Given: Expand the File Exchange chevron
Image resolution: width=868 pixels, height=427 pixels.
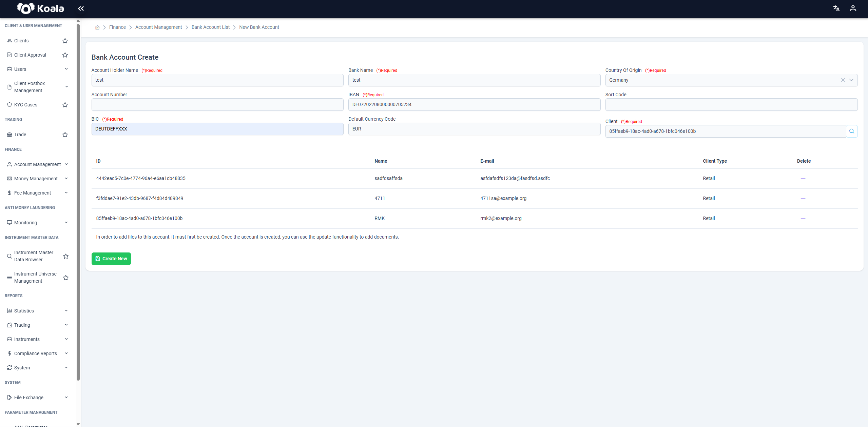Looking at the screenshot, I should [x=66, y=398].
